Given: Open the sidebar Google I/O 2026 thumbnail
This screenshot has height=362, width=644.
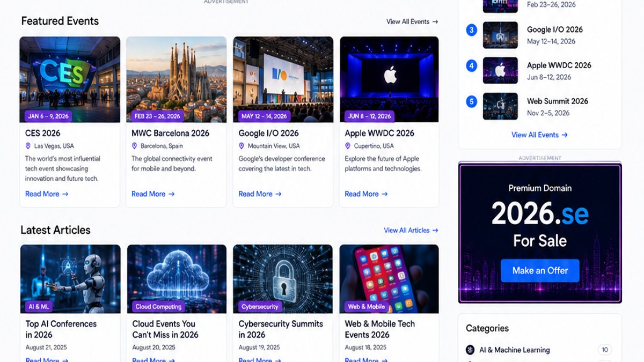Looking at the screenshot, I should pos(500,35).
